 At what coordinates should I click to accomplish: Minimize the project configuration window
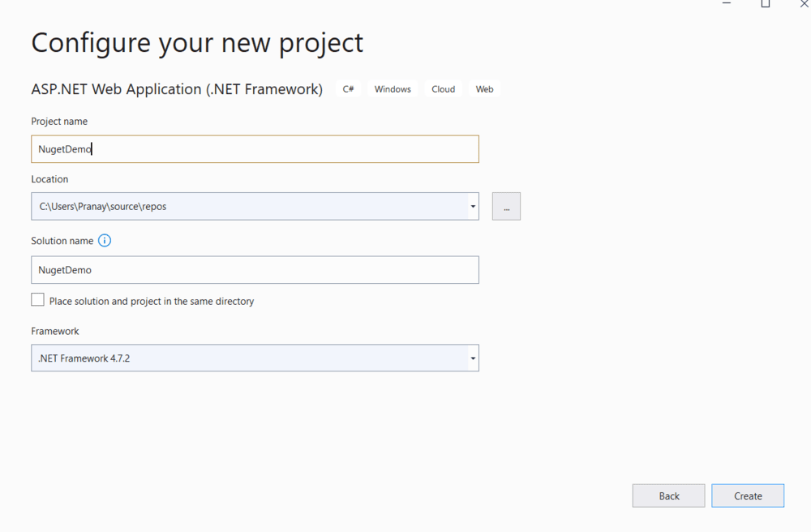(x=727, y=4)
